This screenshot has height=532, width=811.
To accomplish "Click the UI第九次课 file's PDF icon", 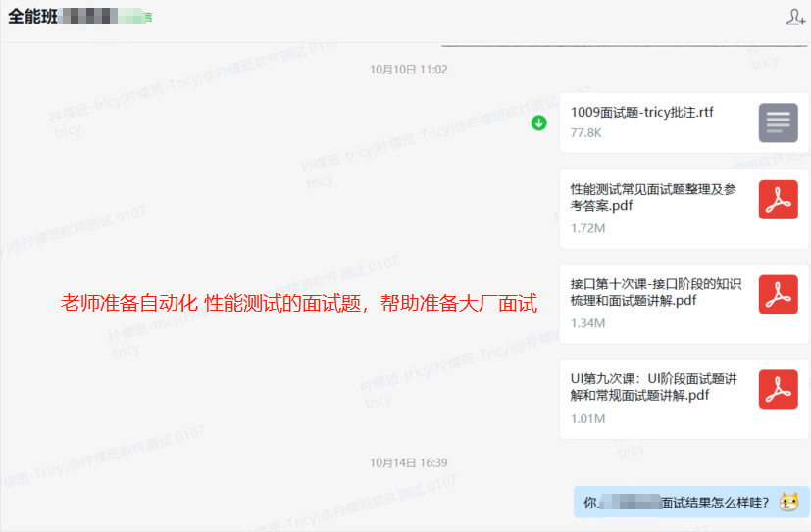I will [x=778, y=389].
